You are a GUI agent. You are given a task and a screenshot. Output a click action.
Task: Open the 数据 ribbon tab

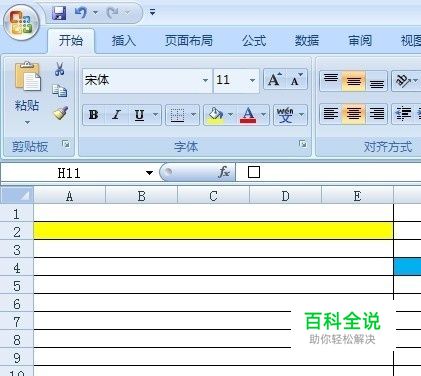pyautogui.click(x=307, y=41)
